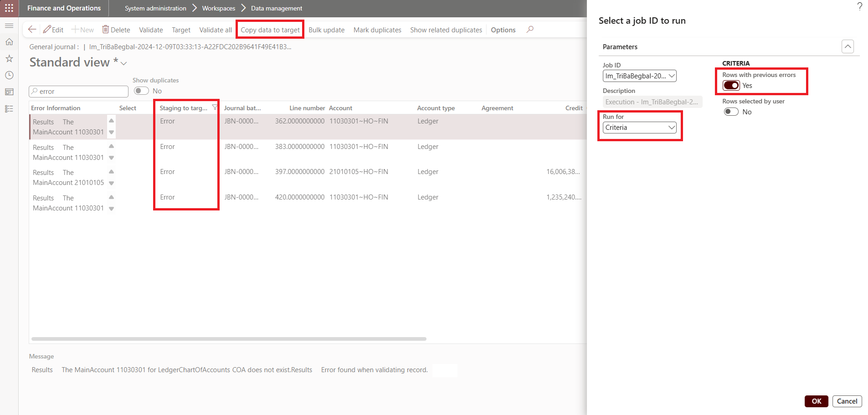Screen dimensions: 868x415
Task: Click filter icon on Staging to target column
Action: (215, 108)
